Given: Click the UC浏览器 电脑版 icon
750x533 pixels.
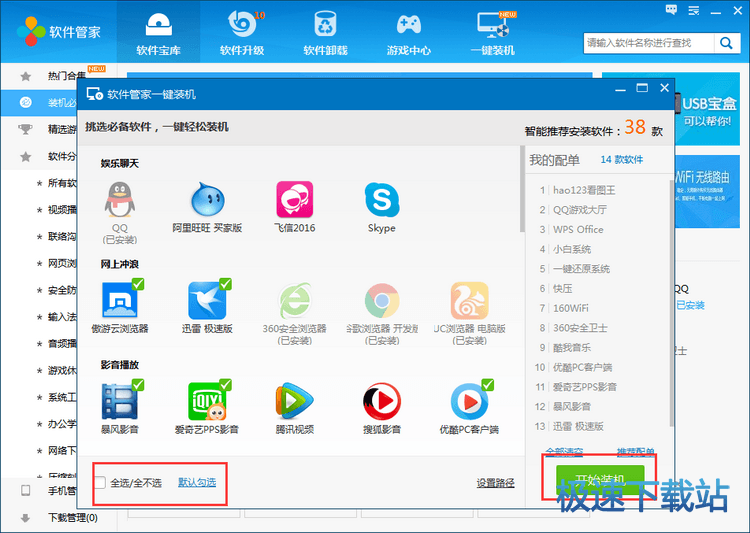Looking at the screenshot, I should (x=469, y=300).
